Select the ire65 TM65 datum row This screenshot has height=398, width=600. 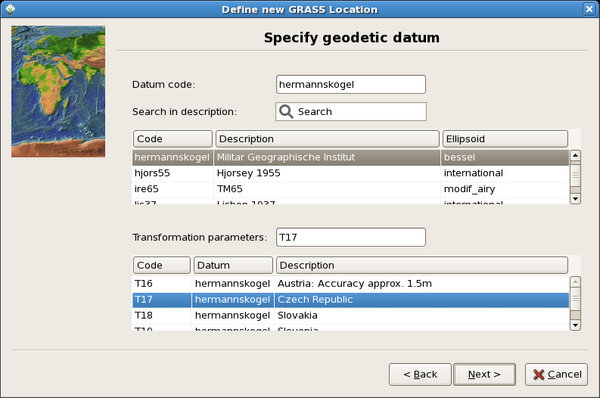[x=351, y=189]
